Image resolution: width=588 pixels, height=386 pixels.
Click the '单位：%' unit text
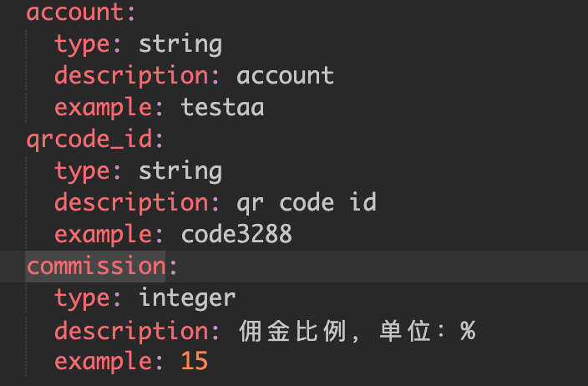[x=428, y=331]
